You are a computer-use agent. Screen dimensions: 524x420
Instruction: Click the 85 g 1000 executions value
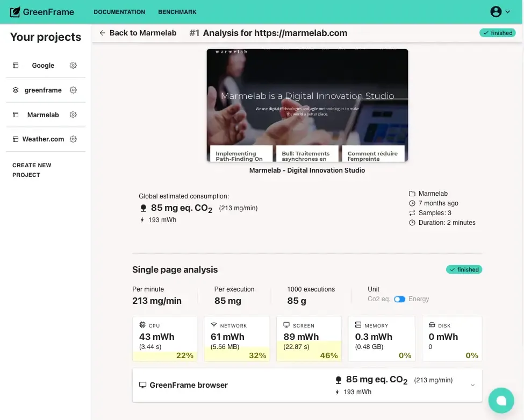[297, 301]
